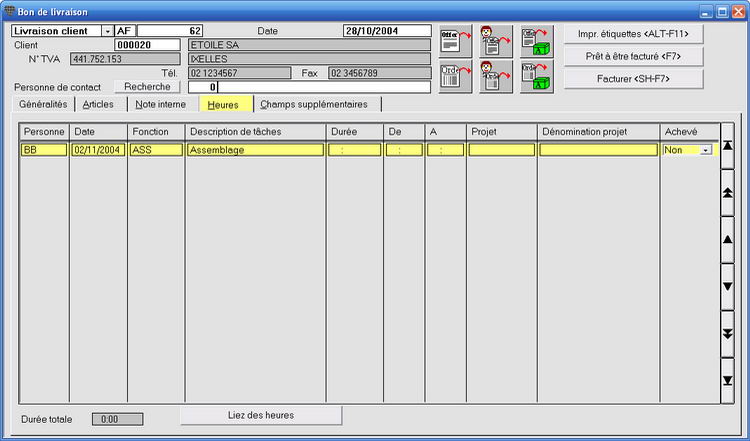Switch to the Généralités tab
The width and height of the screenshot is (750, 441).
(x=43, y=104)
